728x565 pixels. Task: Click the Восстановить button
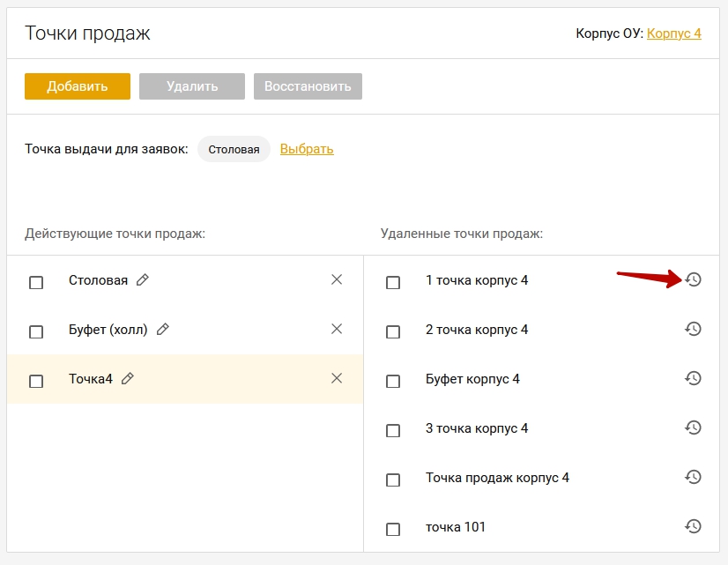[x=308, y=86]
